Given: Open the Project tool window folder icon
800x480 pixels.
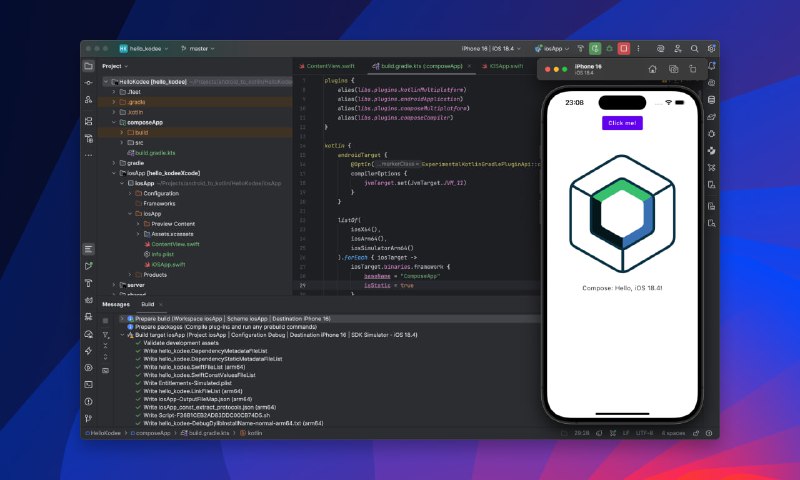Looking at the screenshot, I should point(88,66).
